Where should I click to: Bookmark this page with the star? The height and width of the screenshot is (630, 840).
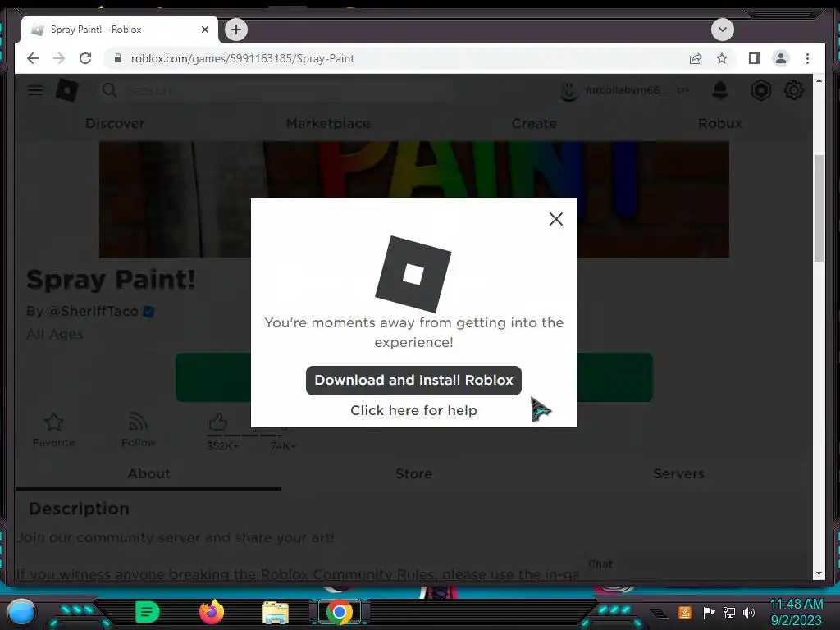click(722, 58)
